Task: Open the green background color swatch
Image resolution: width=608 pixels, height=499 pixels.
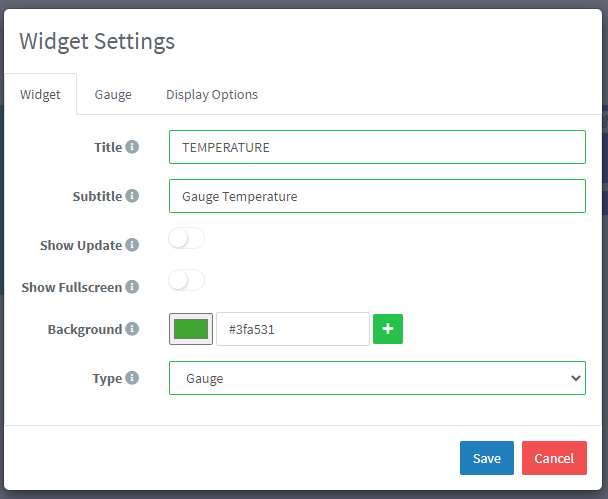Action: [x=191, y=329]
